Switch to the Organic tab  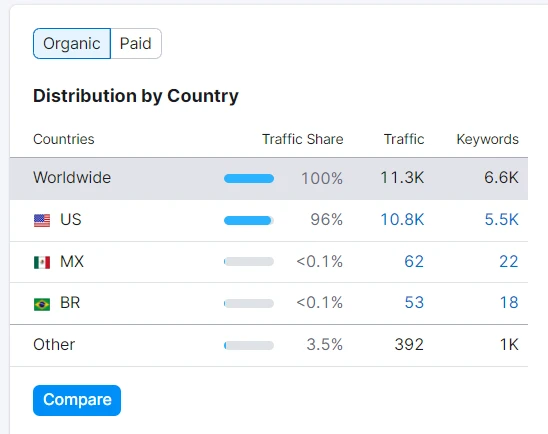(72, 44)
